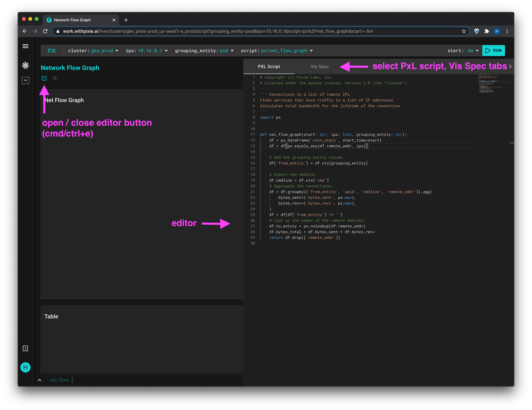This screenshot has height=410, width=532.
Task: Open the hamburger sidebar menu
Action: pyautogui.click(x=25, y=46)
